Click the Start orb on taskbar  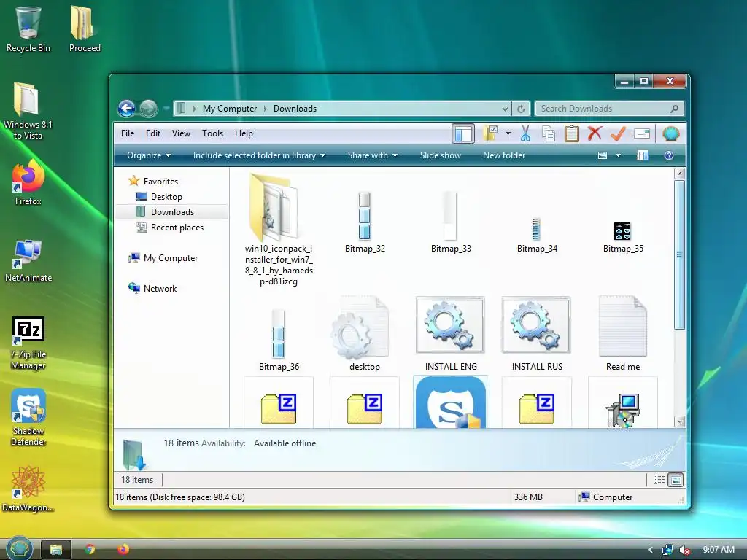tap(20, 548)
